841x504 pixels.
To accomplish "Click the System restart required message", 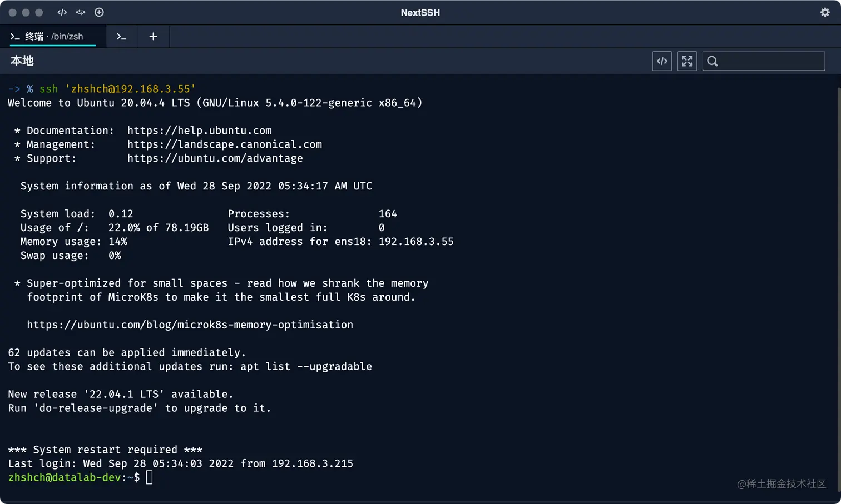I will 105,450.
